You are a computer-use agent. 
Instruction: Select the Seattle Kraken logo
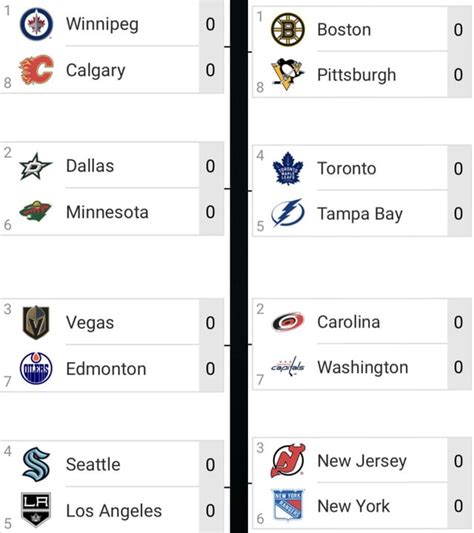point(36,464)
